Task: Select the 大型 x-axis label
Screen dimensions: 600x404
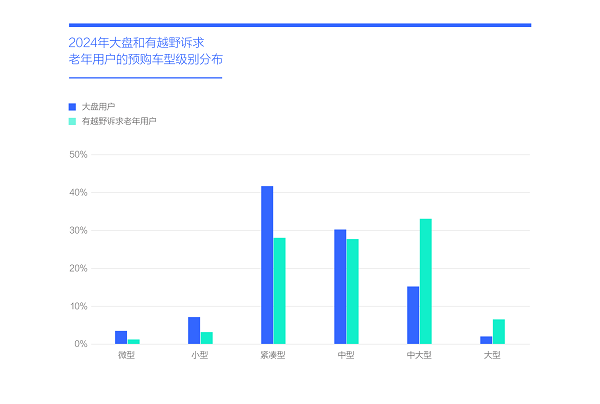Action: [492, 355]
